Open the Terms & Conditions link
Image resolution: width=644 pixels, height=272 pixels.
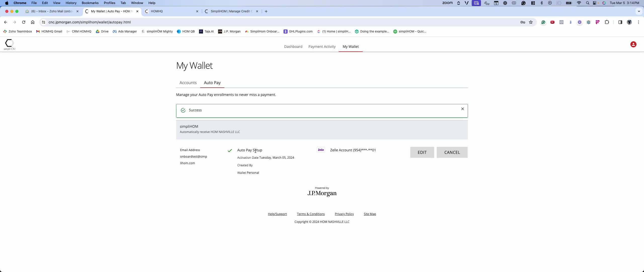[311, 214]
